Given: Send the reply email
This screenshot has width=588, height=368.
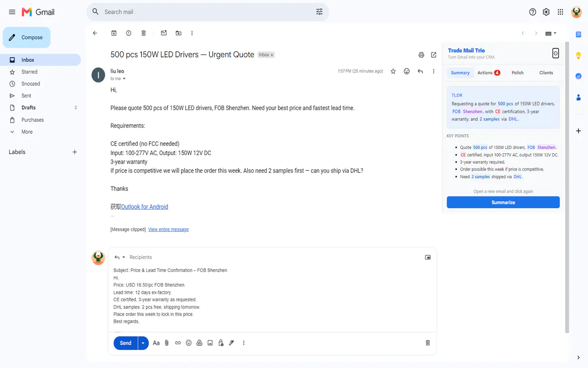Looking at the screenshot, I should [x=125, y=343].
